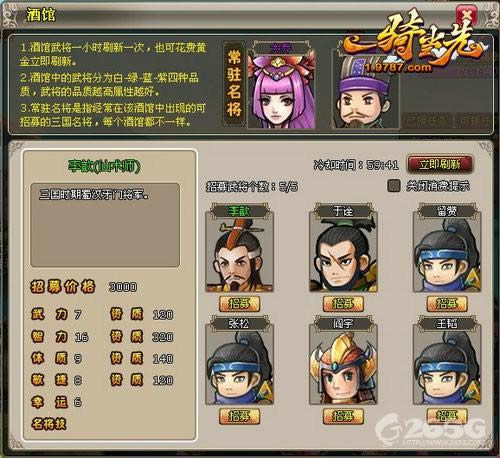The image size is (500, 458).
Task: Click the purple-haired resident famous general
Action: pos(282,90)
